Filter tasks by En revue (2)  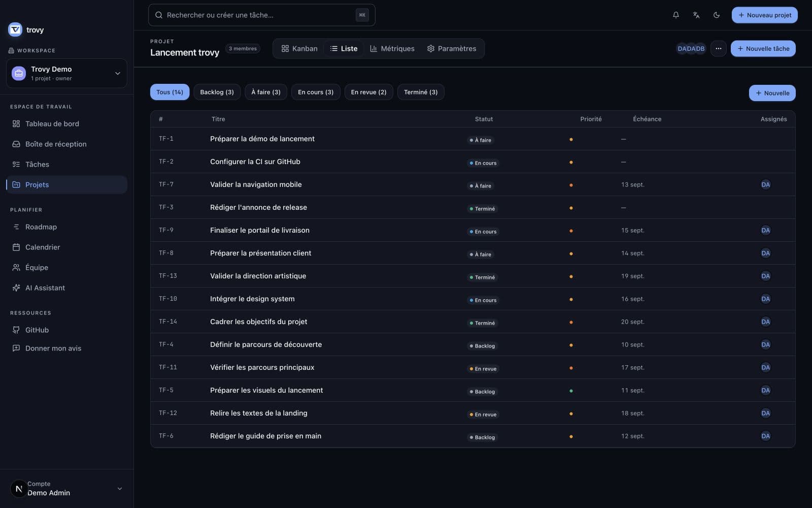(368, 92)
